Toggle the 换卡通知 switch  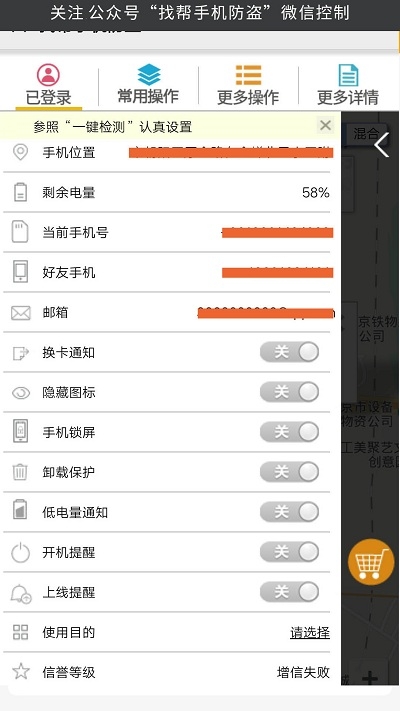289,352
